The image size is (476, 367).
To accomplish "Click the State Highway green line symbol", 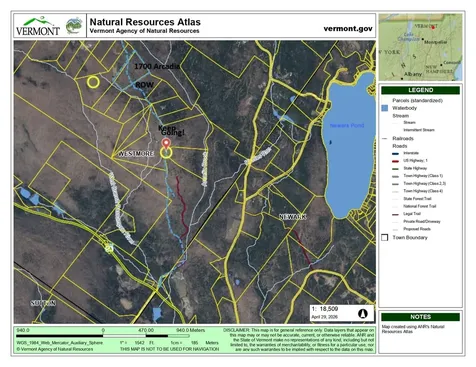I will click(x=395, y=169).
